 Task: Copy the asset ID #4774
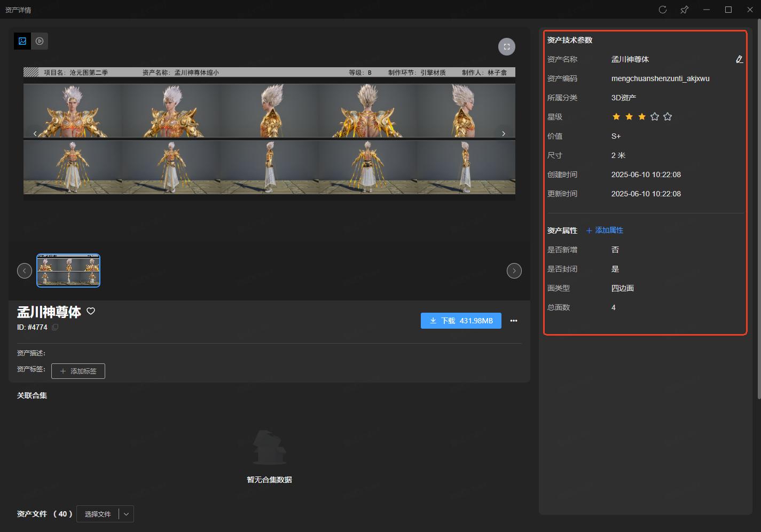pyautogui.click(x=55, y=327)
